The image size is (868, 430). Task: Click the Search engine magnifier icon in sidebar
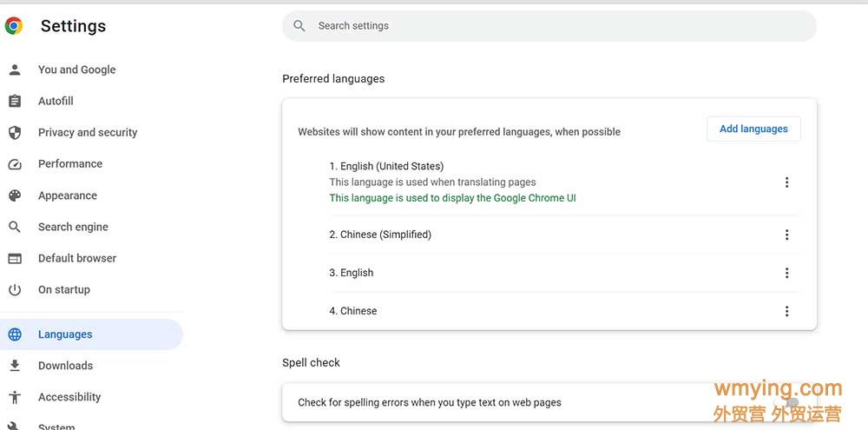click(15, 227)
